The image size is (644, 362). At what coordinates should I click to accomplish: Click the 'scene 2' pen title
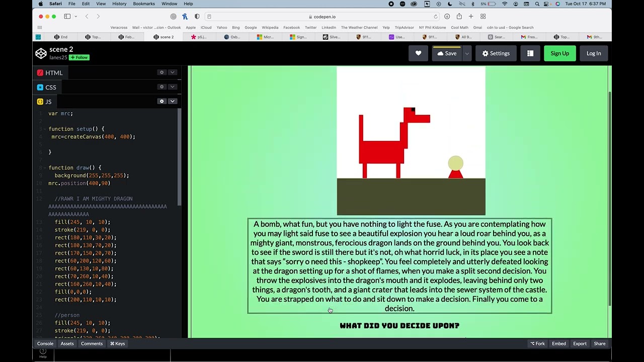(61, 49)
